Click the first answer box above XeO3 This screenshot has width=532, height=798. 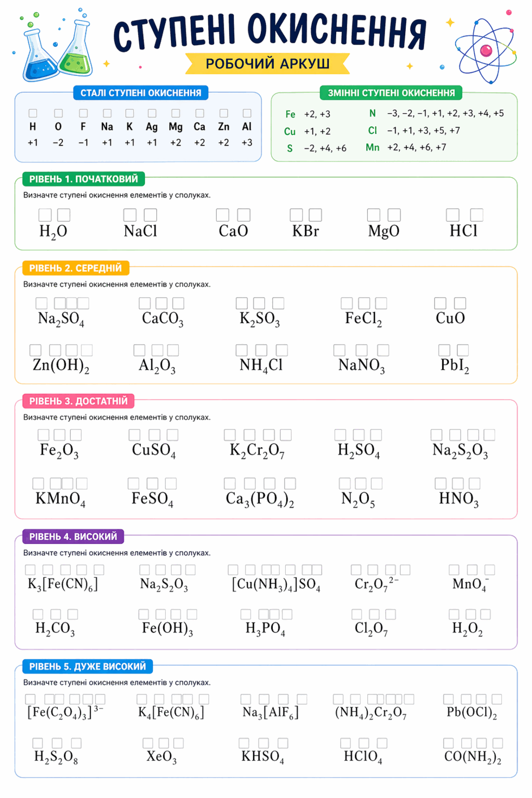pos(148,743)
